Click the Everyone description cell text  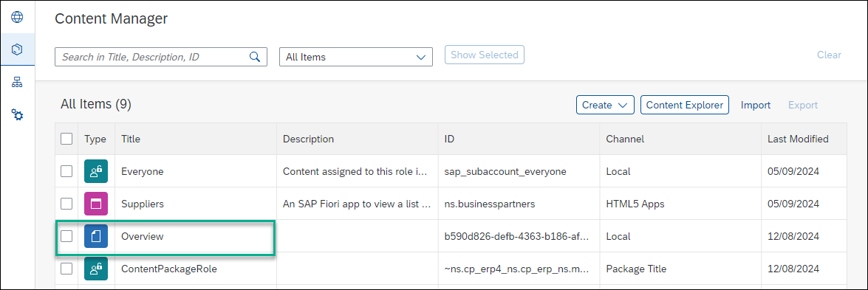tap(355, 171)
